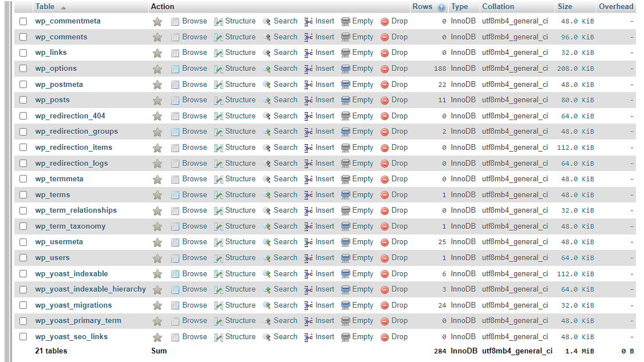Select the wp_termmeta row checkbox
Viewport: 644px width, 362px height.
coord(23,179)
